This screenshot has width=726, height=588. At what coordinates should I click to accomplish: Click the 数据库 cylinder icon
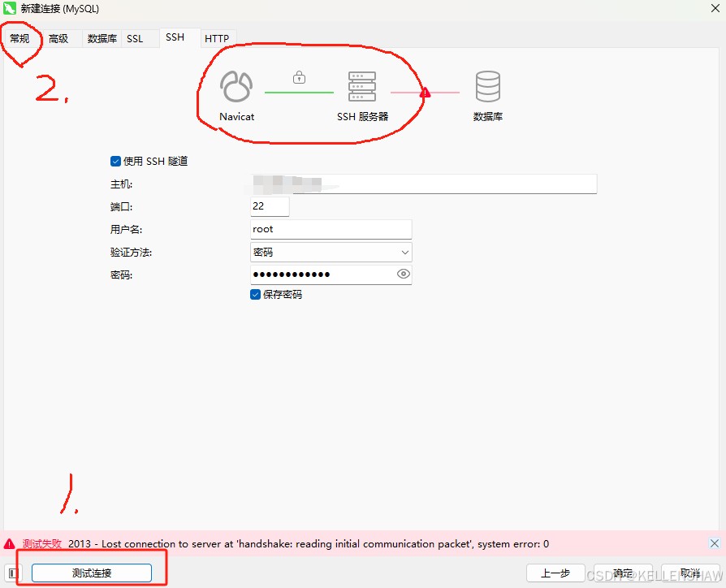coord(488,87)
